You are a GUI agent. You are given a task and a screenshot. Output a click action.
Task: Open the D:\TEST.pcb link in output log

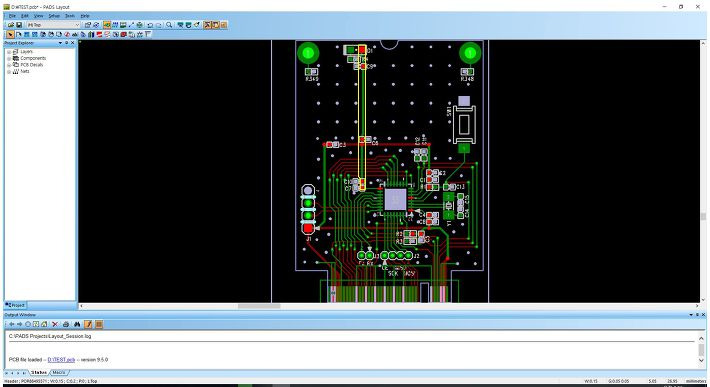pos(61,359)
